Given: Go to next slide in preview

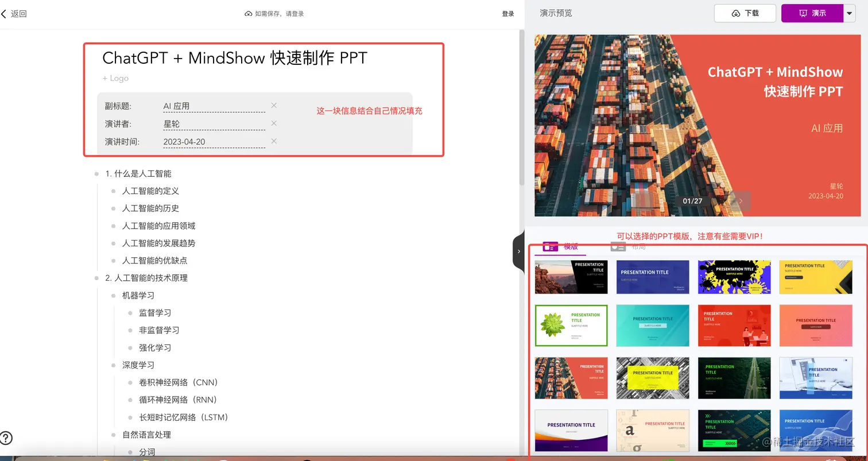Looking at the screenshot, I should click(x=741, y=201).
